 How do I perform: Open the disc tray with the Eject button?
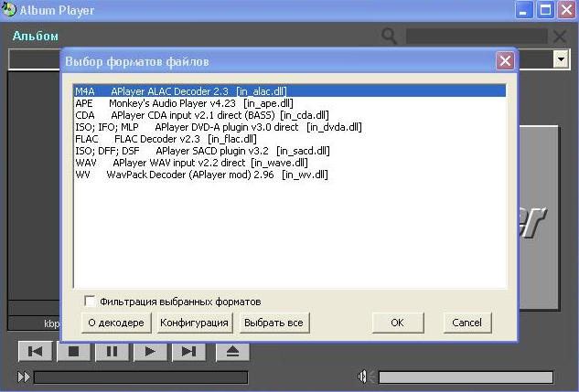click(232, 351)
